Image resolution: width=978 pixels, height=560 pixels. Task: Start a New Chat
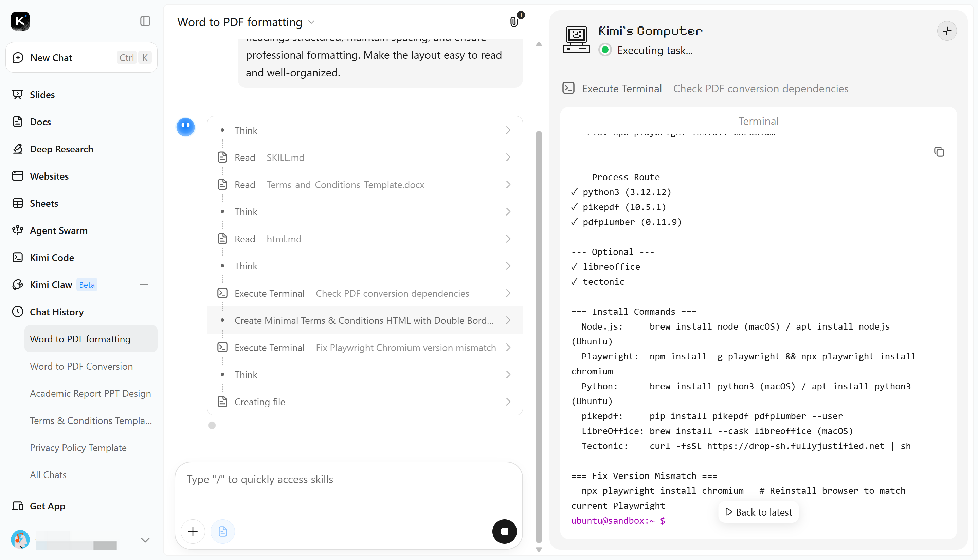pyautogui.click(x=81, y=58)
